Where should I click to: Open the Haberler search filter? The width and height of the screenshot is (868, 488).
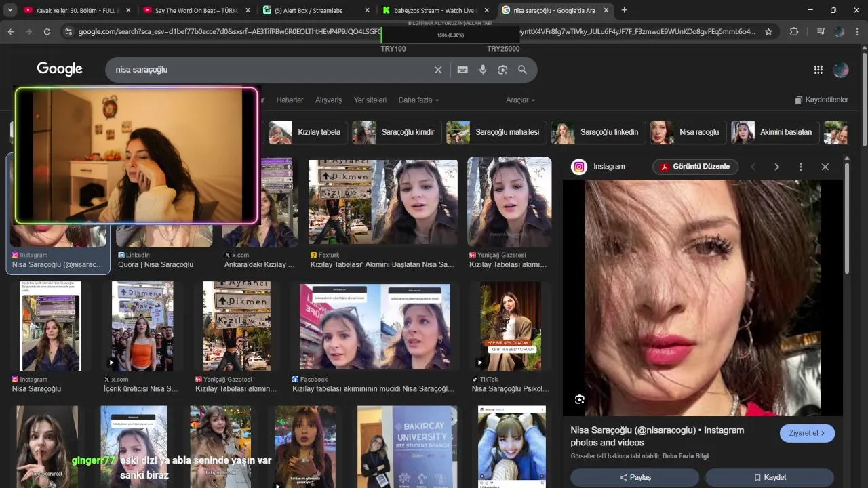point(290,100)
